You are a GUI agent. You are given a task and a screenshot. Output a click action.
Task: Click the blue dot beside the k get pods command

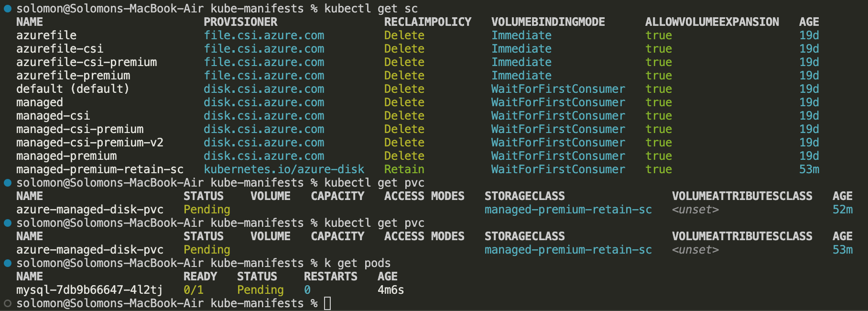click(x=8, y=263)
